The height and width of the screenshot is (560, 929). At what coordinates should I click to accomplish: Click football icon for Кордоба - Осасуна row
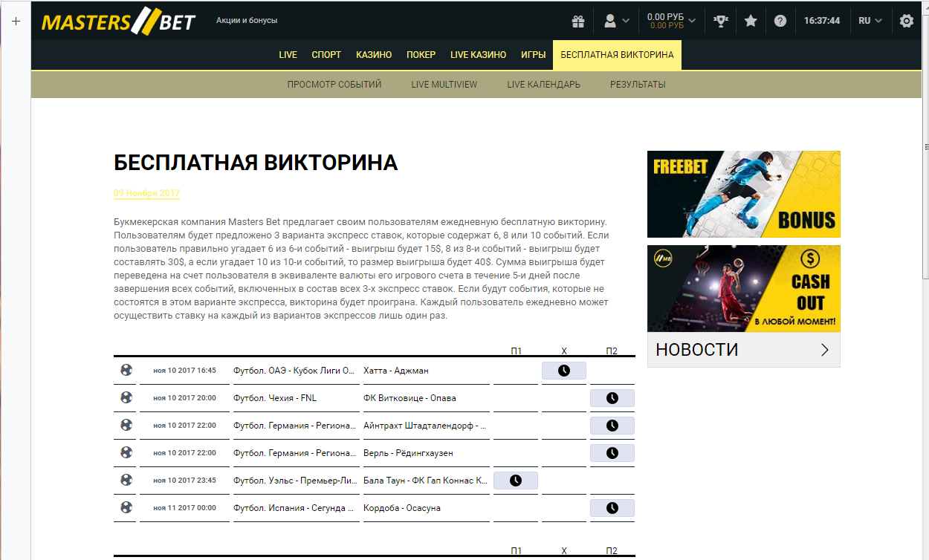point(126,507)
